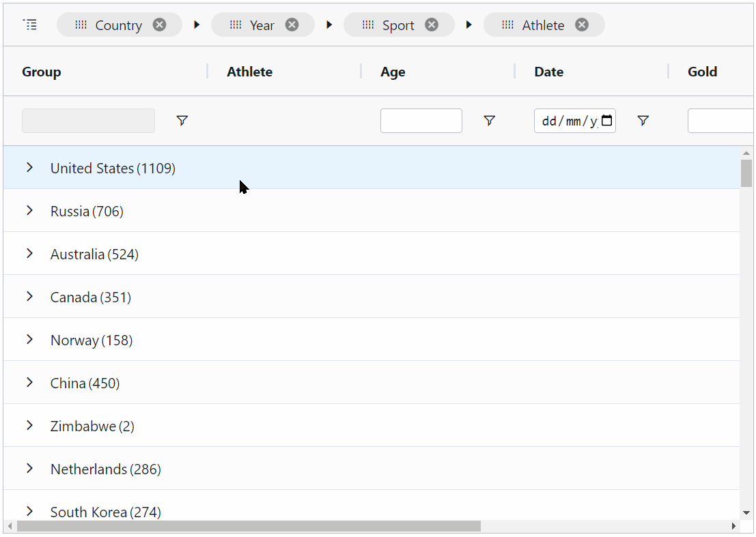Click the drag handle on the Country chip
This screenshot has width=756, height=537.
pos(80,25)
